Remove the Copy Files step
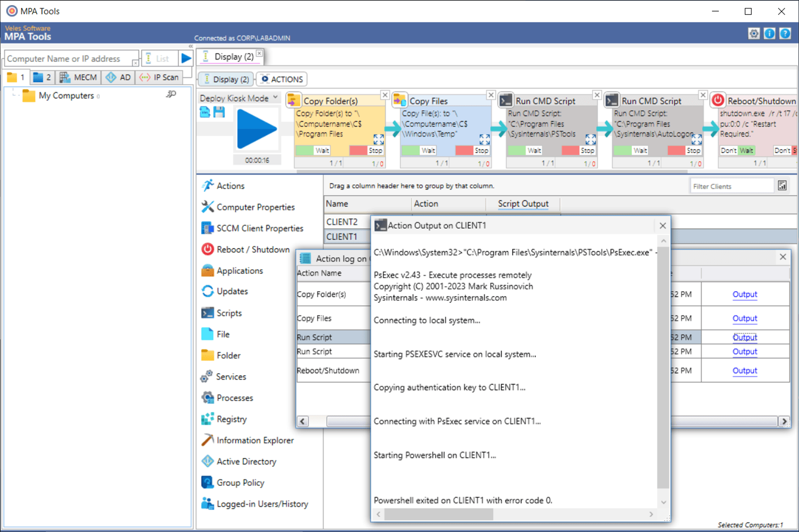Viewport: 799px width, 532px height. [491, 95]
